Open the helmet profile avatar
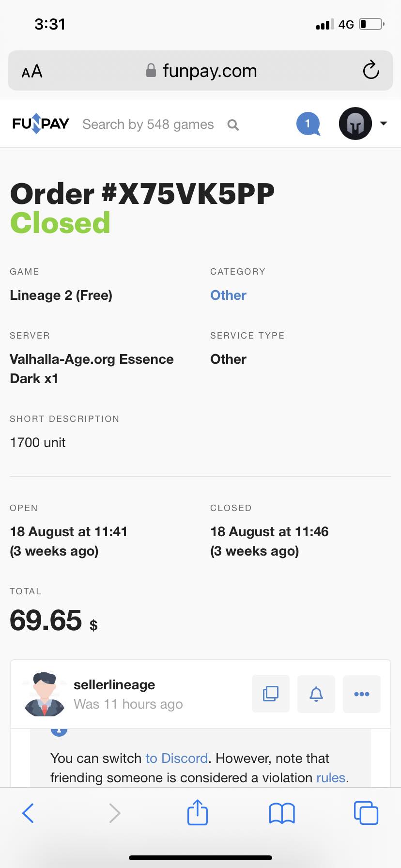401x868 pixels. [x=355, y=124]
